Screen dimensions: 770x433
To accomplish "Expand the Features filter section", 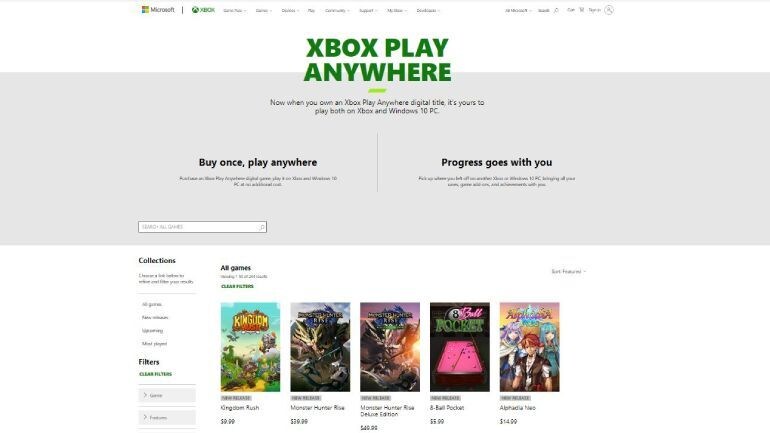I will [167, 418].
